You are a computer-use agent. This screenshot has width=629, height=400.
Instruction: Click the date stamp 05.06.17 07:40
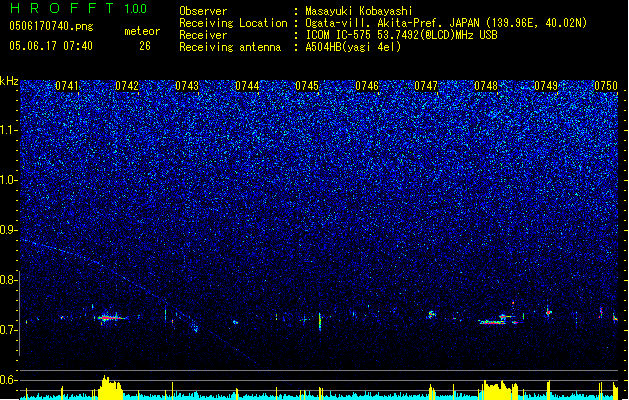(51, 46)
